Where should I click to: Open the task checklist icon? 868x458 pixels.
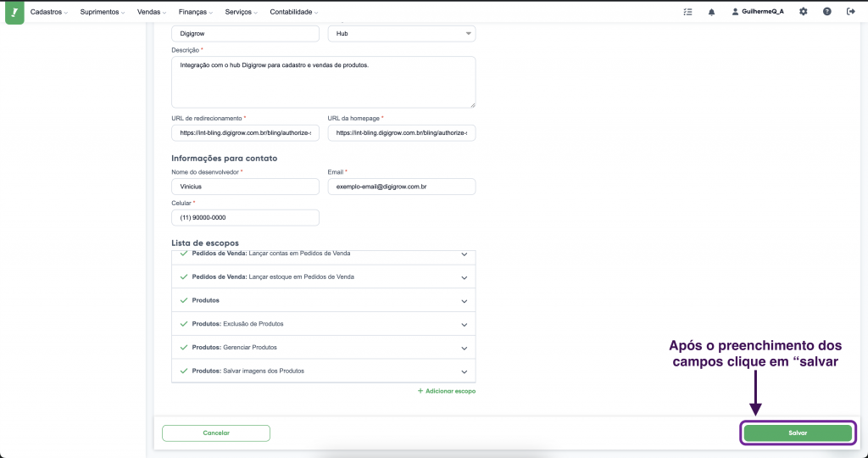pos(687,12)
